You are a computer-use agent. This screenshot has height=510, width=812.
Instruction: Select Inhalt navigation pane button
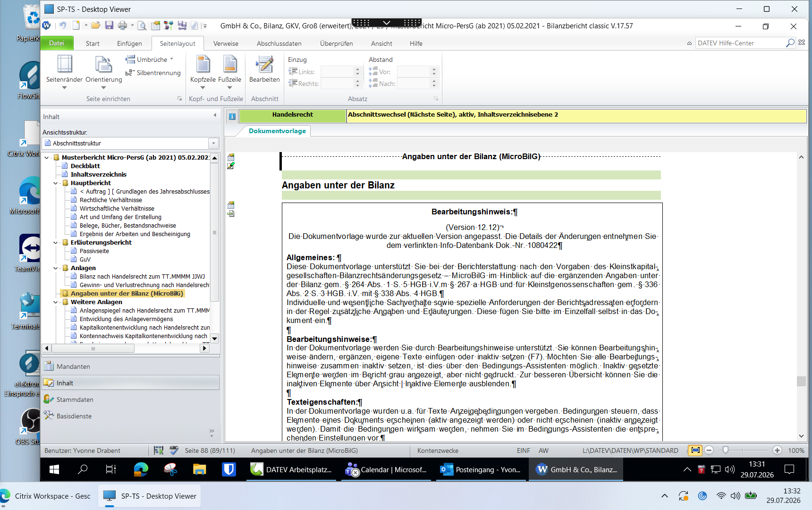point(130,383)
